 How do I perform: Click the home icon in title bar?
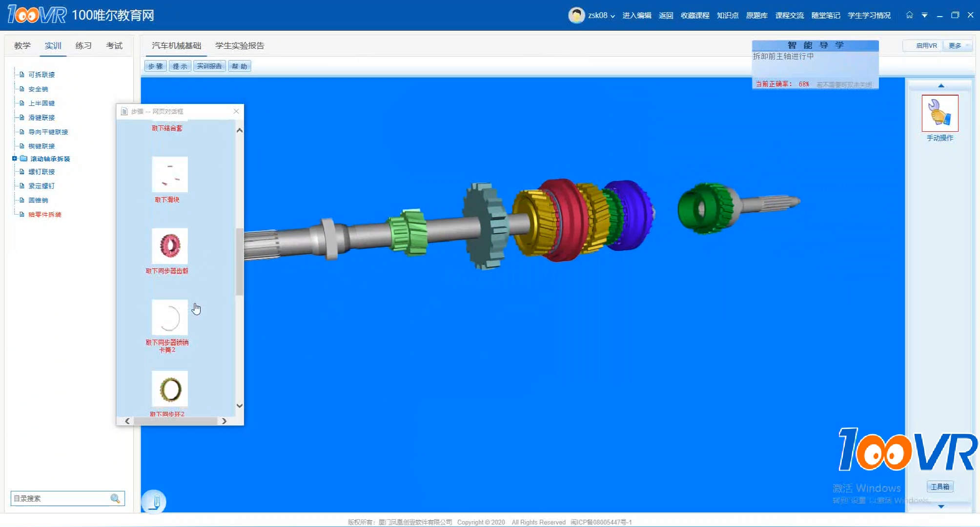[909, 15]
